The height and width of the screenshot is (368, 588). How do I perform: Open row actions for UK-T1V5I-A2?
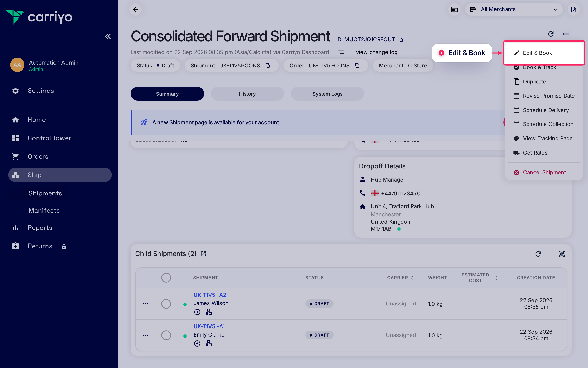tap(146, 304)
